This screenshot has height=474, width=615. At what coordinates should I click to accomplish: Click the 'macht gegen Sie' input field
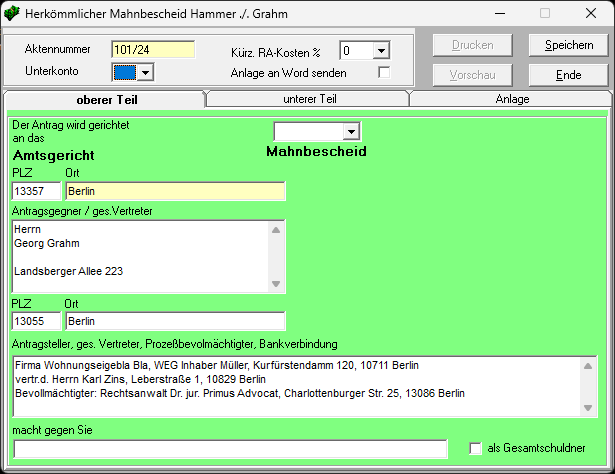pos(230,449)
